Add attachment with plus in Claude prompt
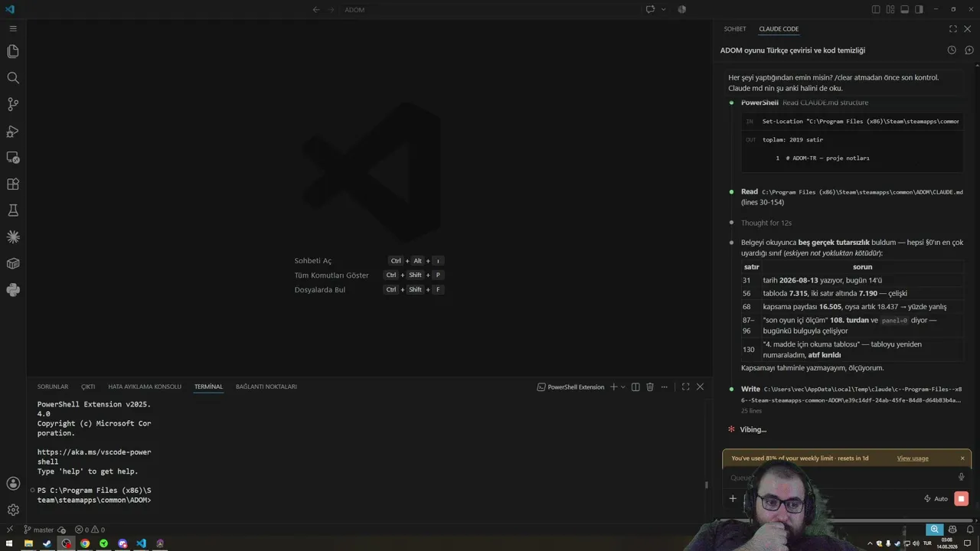Image resolution: width=980 pixels, height=551 pixels. point(733,499)
